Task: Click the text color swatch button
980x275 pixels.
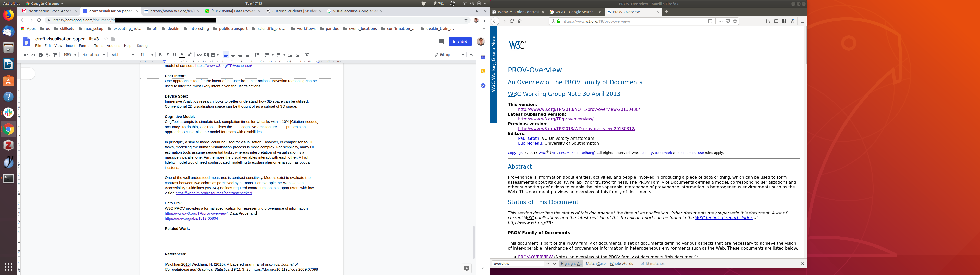Action: click(x=182, y=55)
